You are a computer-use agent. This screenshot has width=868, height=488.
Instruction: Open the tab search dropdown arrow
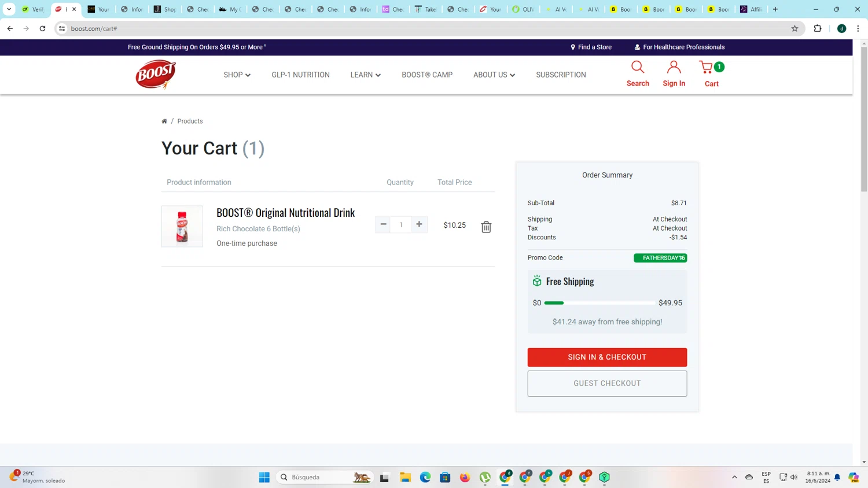pyautogui.click(x=9, y=9)
